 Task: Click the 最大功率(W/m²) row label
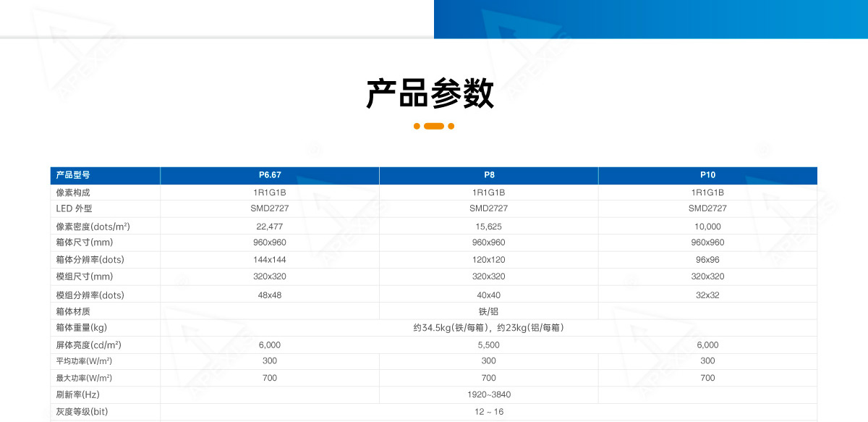(84, 378)
